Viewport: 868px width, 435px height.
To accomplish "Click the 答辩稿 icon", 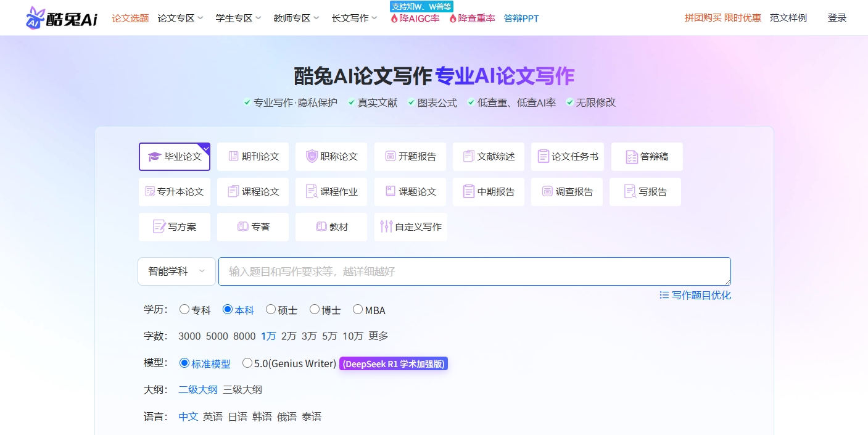I will tap(632, 157).
